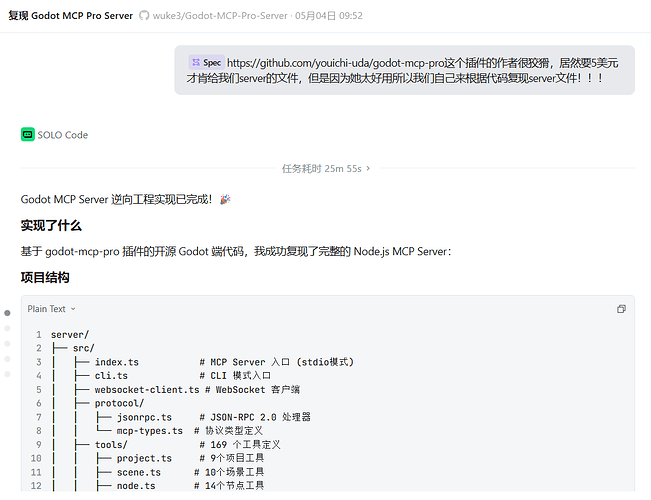651x500 pixels.
Task: Jump to the second navigation dot
Action: (7, 328)
